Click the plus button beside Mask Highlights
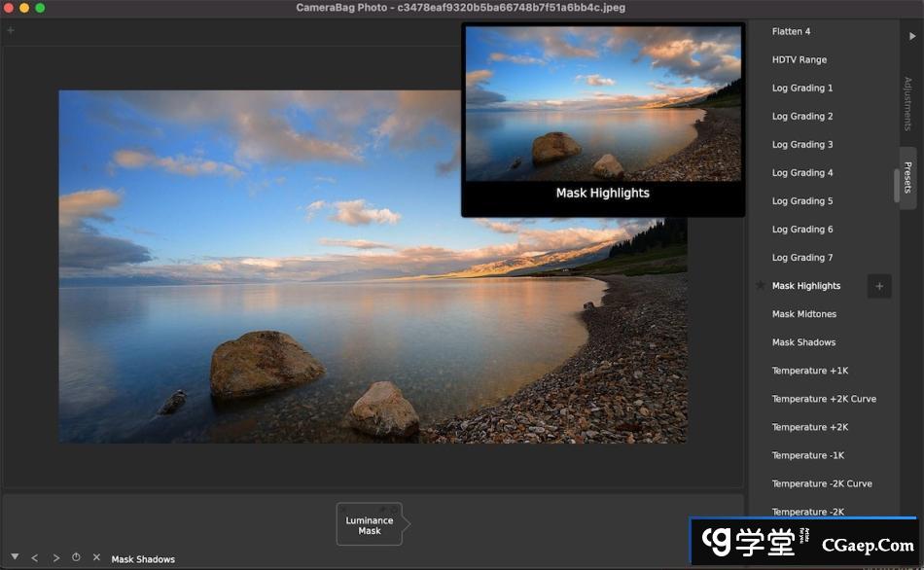Image resolution: width=924 pixels, height=570 pixels. 879,286
